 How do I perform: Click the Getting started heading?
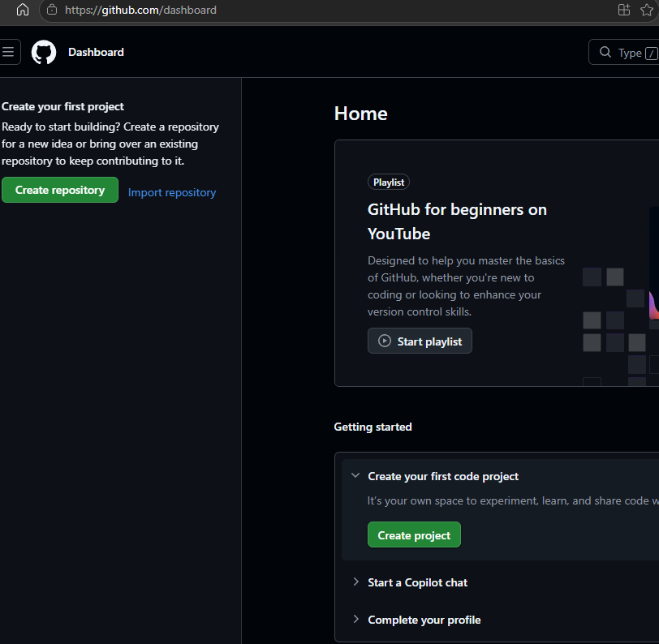[373, 427]
